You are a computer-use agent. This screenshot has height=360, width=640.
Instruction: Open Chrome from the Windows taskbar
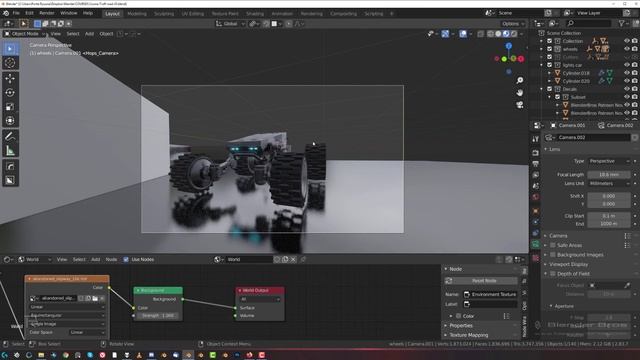tap(66, 355)
